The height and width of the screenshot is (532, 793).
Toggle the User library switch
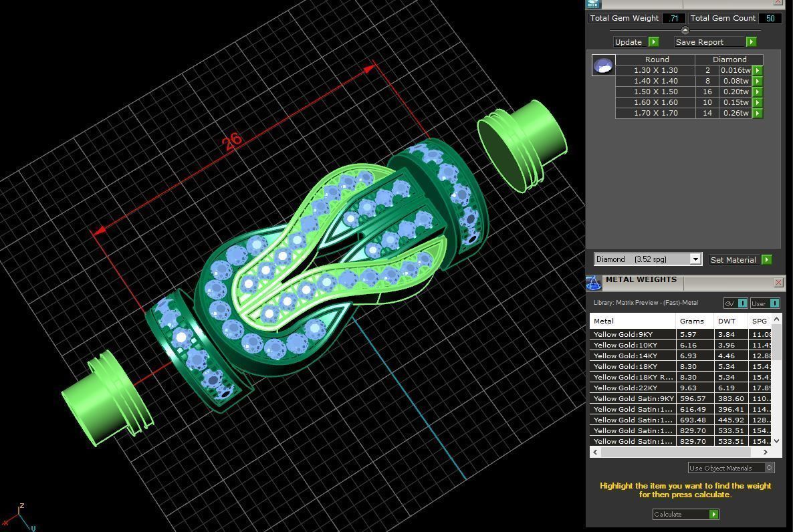click(774, 303)
